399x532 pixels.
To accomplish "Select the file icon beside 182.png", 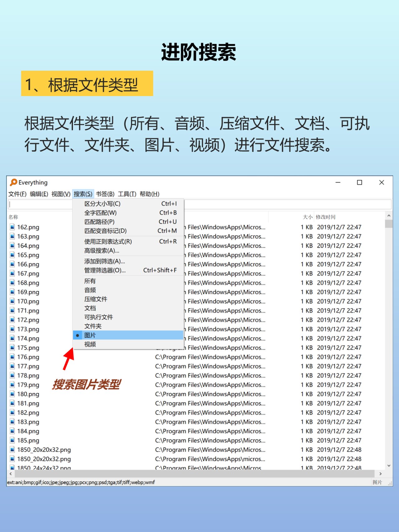I will 12,413.
